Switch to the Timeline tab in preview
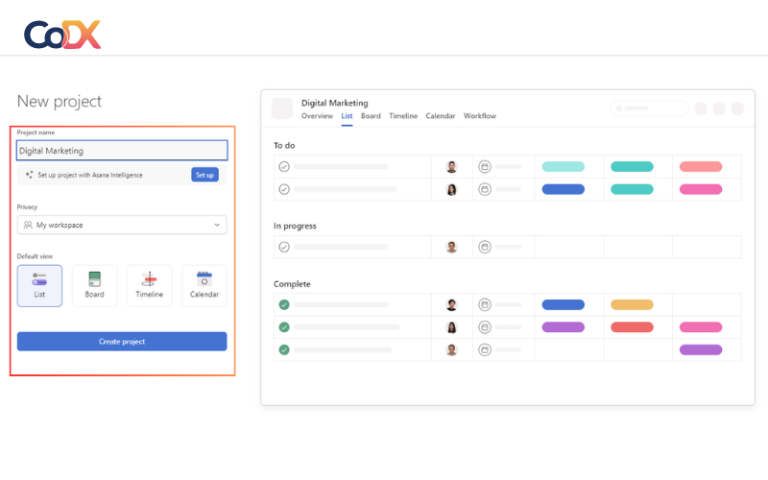Image resolution: width=768 pixels, height=480 pixels. point(403,117)
